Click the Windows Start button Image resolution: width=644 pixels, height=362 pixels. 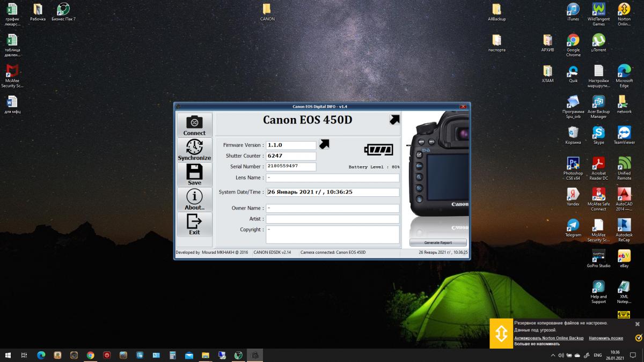pos(8,355)
